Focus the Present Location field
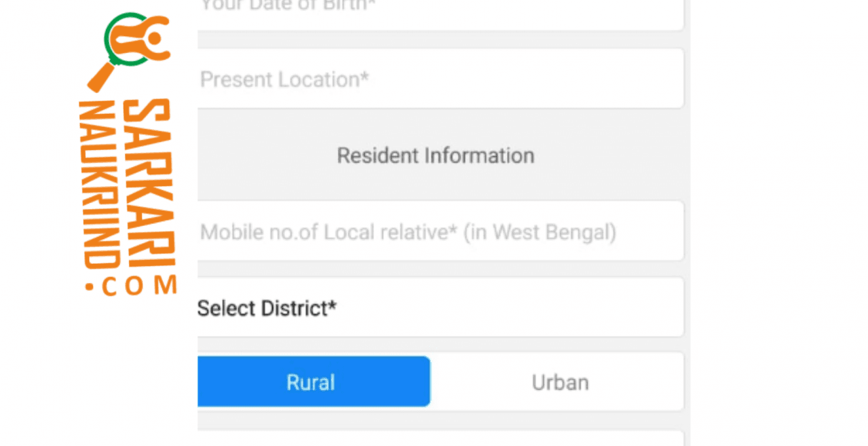This screenshot has height=446, width=868. (441, 78)
